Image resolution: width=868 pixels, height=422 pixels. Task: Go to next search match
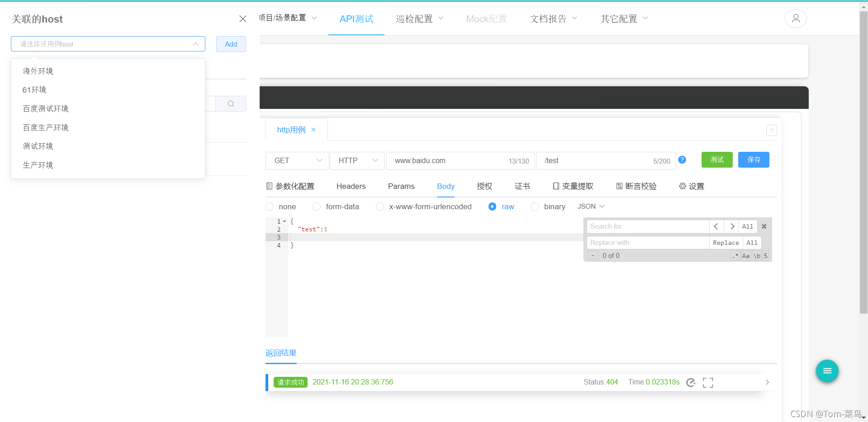(731, 226)
